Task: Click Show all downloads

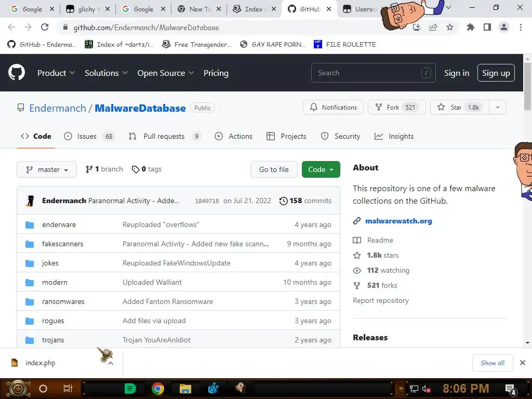Action: tap(493, 363)
